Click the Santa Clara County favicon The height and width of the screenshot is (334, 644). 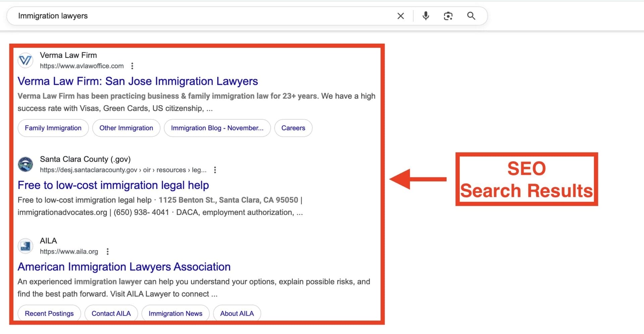pos(25,164)
